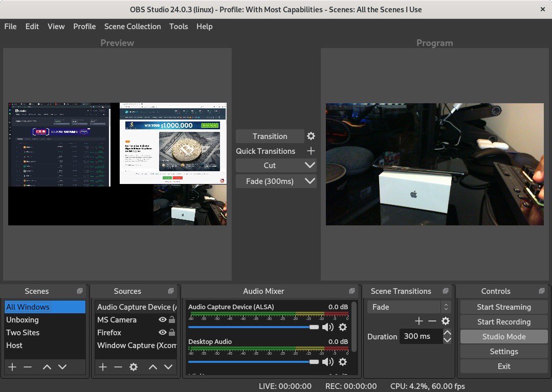Select the All Windows scene
This screenshot has width=552, height=392.
pyautogui.click(x=45, y=307)
